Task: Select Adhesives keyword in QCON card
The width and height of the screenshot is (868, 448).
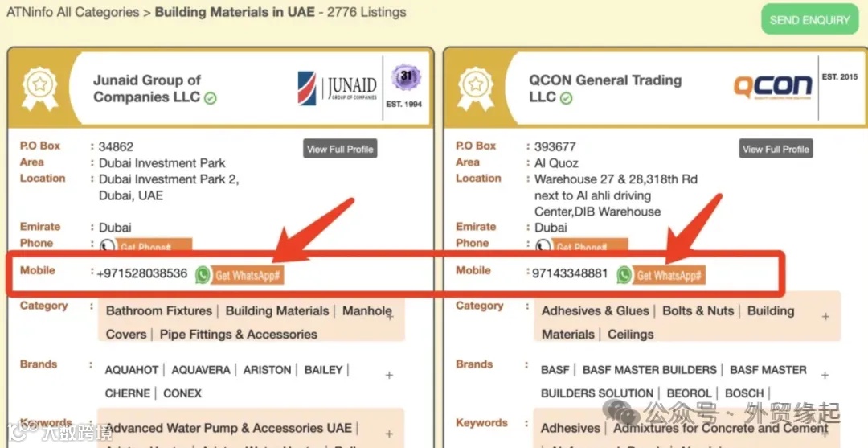Action: click(571, 428)
